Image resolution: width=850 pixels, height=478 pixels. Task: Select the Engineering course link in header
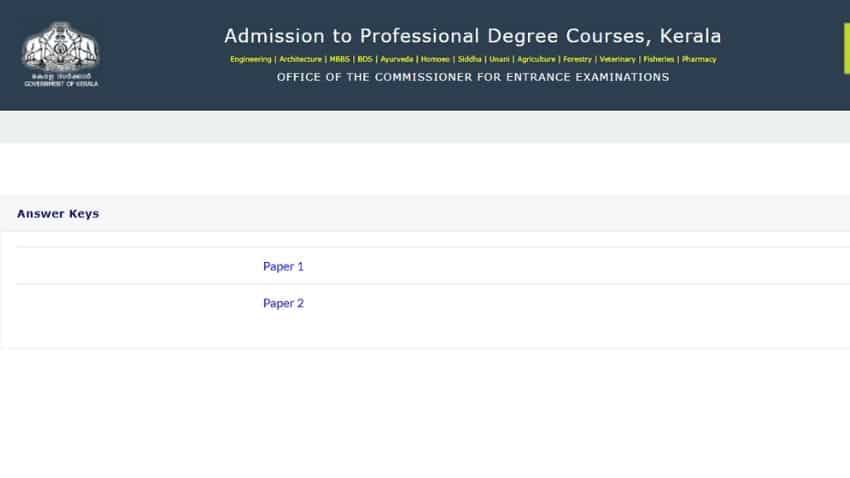(250, 59)
